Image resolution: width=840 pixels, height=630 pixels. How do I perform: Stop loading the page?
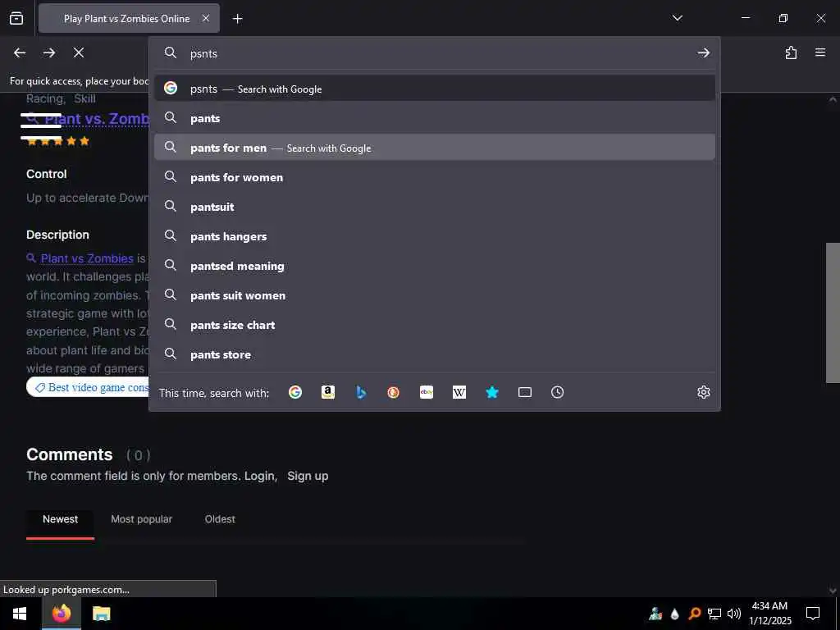coord(79,52)
